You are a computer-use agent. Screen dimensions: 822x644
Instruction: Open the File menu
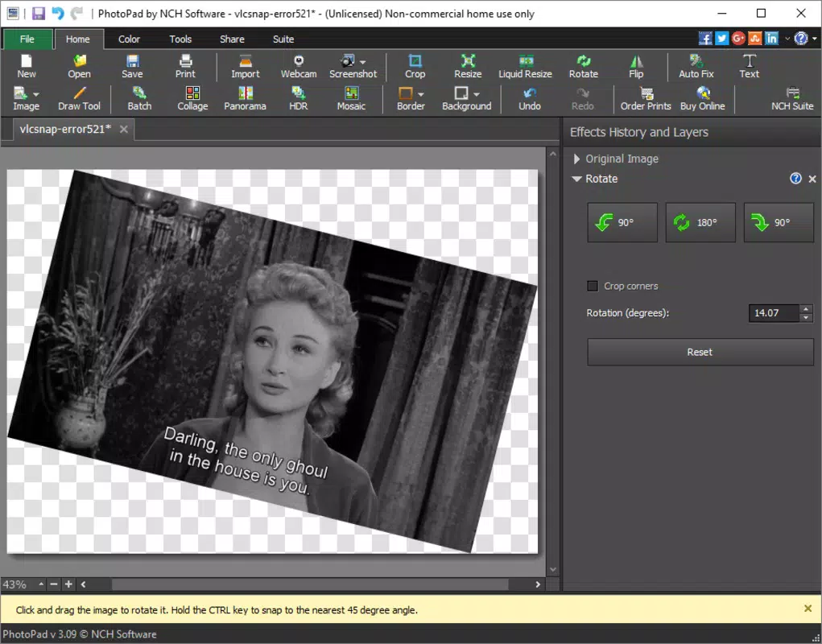pos(27,39)
